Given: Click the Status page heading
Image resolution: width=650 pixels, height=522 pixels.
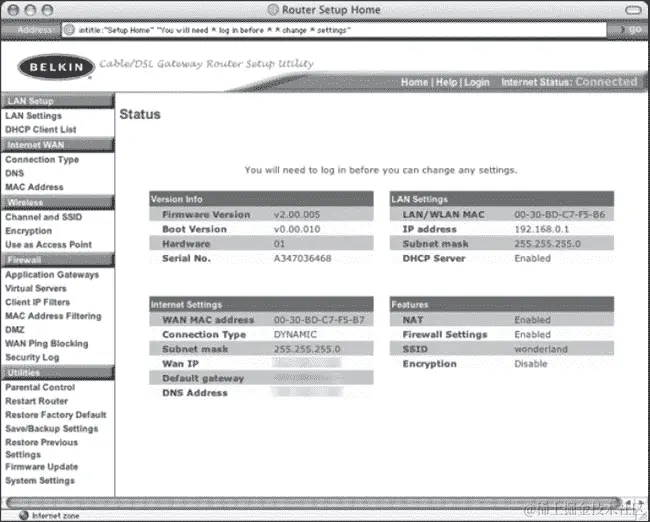Looking at the screenshot, I should 140,114.
